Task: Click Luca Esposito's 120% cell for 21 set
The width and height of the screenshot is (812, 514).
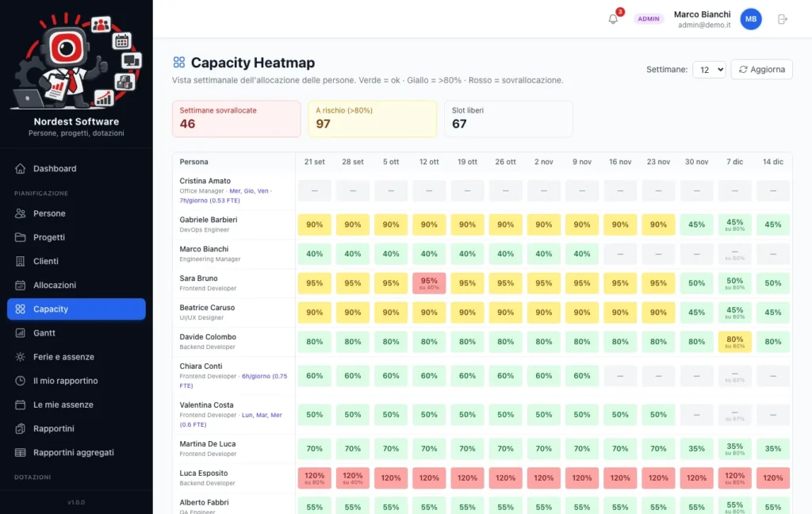Action: 314,478
